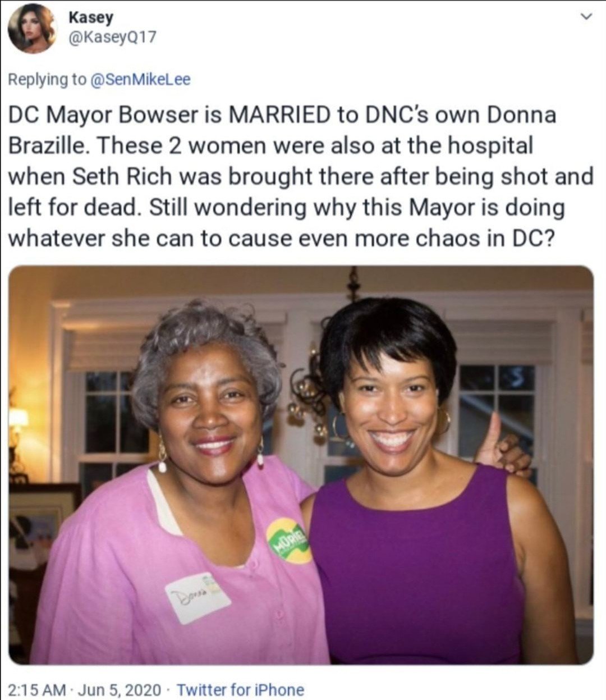Open the @SenMikeLee profile link
The height and width of the screenshot is (700, 606).
pos(140,79)
